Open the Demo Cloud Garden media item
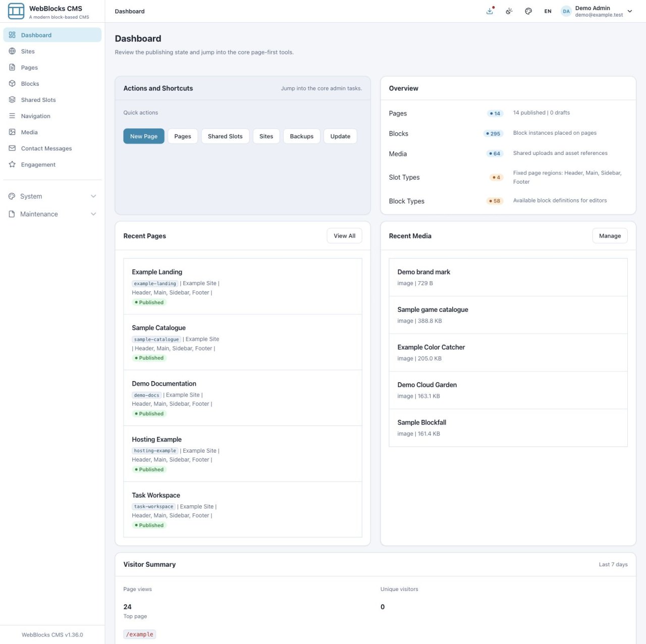This screenshot has height=644, width=646. 508,390
